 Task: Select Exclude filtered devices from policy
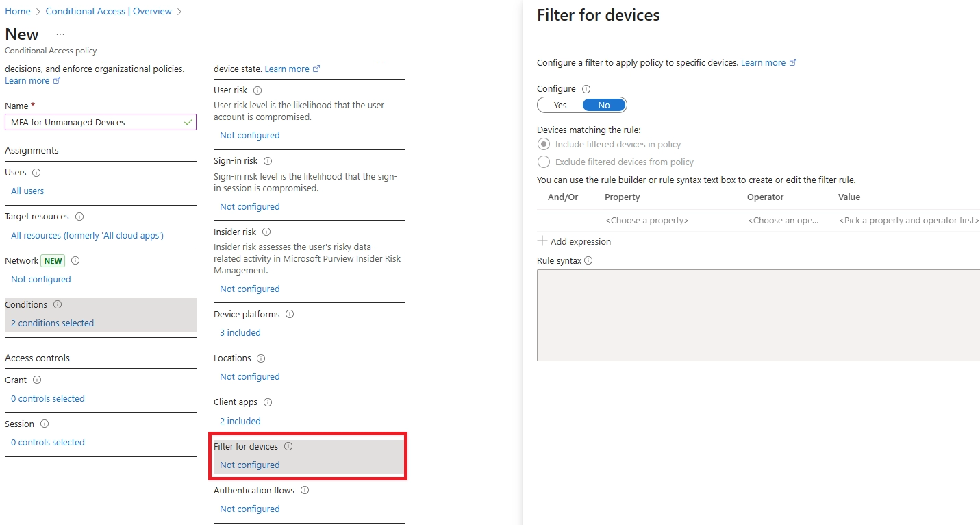(544, 162)
